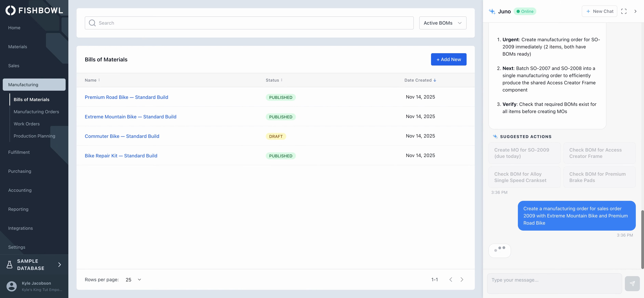Click the send message paper plane

click(x=632, y=283)
